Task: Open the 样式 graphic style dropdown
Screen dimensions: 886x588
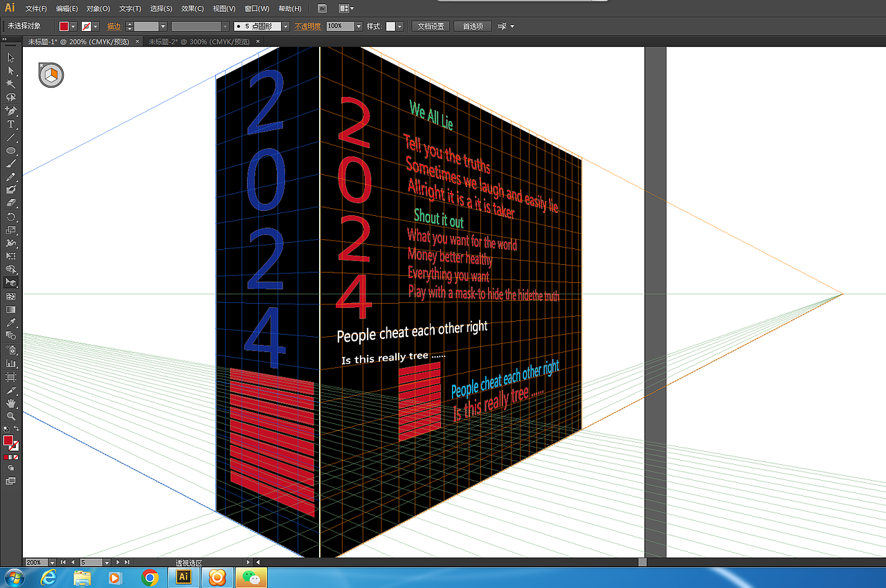Action: pyautogui.click(x=399, y=26)
